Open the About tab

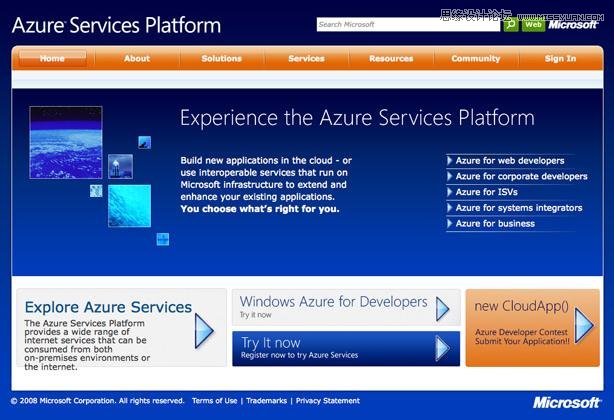point(137,58)
